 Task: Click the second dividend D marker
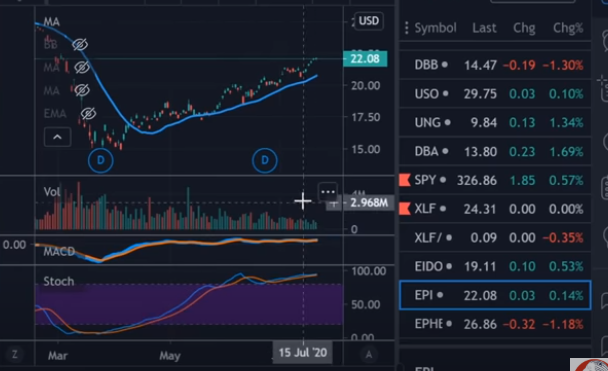(x=265, y=160)
